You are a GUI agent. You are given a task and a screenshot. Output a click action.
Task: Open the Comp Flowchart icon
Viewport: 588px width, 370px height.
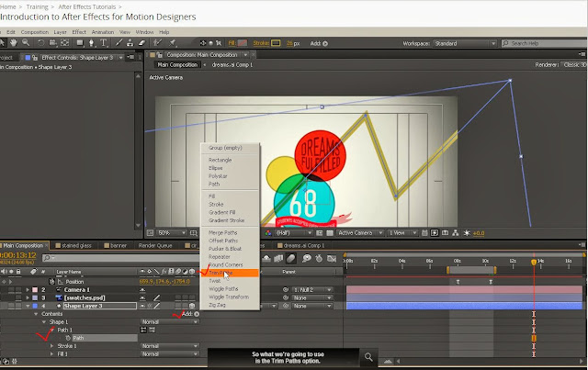click(456, 233)
